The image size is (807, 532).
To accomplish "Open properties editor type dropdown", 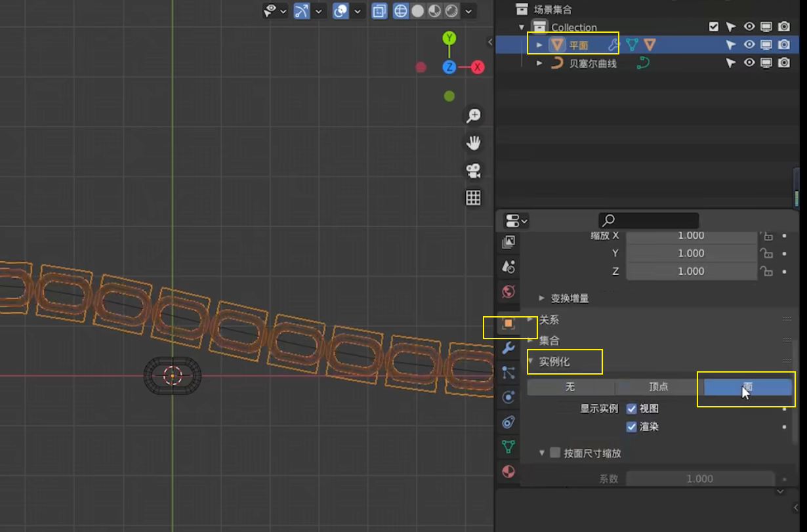I will coord(516,220).
